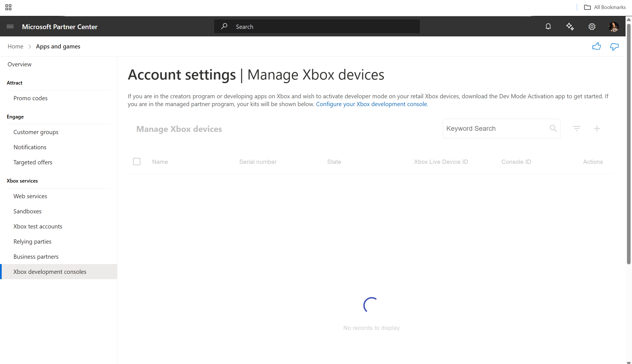Viewport: 632px width, 364px height.
Task: Open the notifications bell
Action: coord(548,27)
